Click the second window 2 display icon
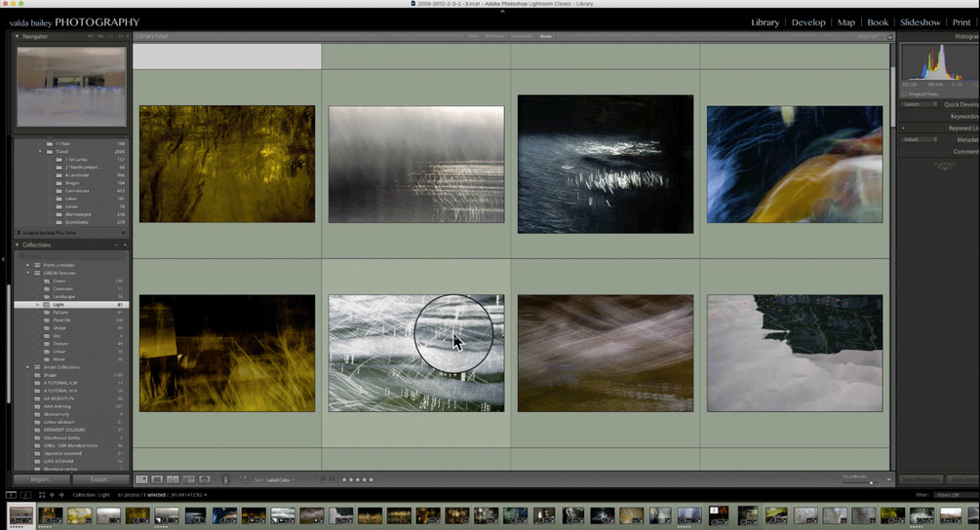The width and height of the screenshot is (980, 530). tap(25, 495)
